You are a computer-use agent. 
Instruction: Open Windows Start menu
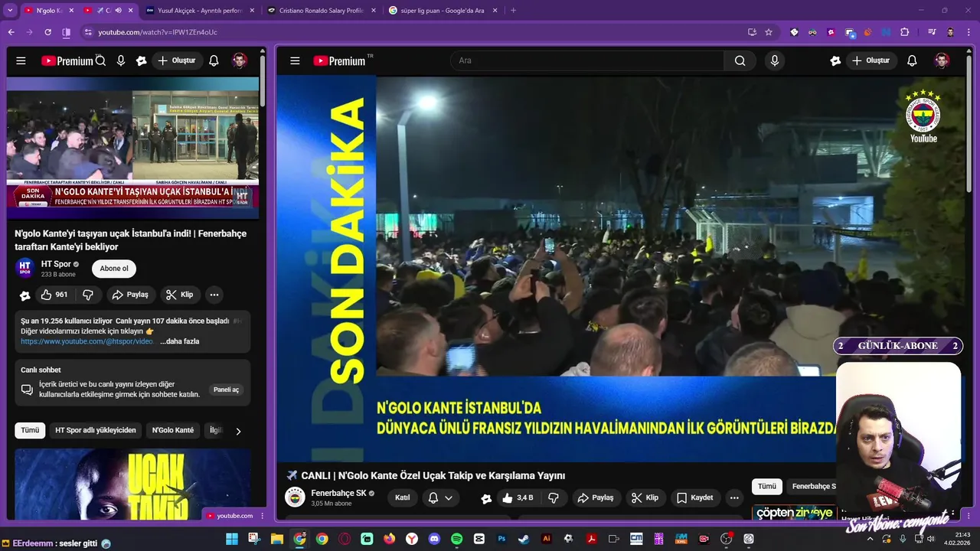(232, 539)
